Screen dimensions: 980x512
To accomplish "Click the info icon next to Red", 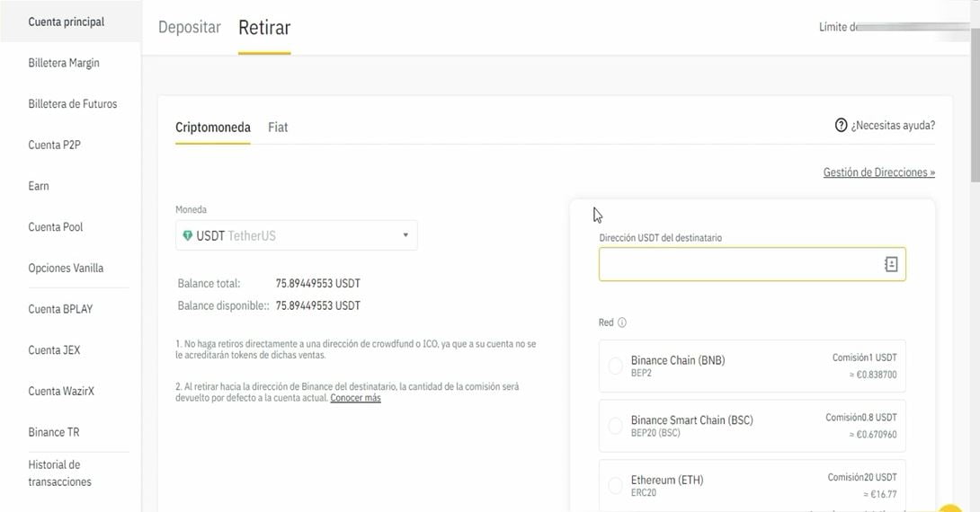I will (622, 323).
